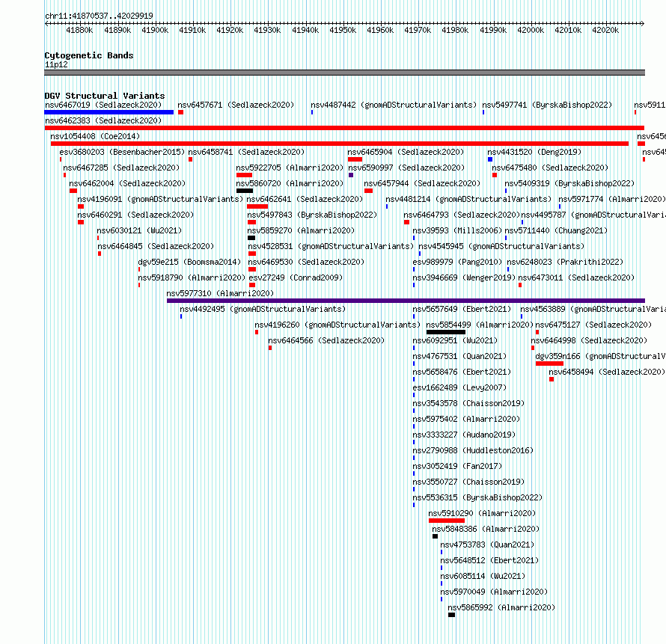Click the nsv6467019 (Sedlazeck2020) blue variant bar
Viewport: 666px width, 644px height.
click(109, 112)
